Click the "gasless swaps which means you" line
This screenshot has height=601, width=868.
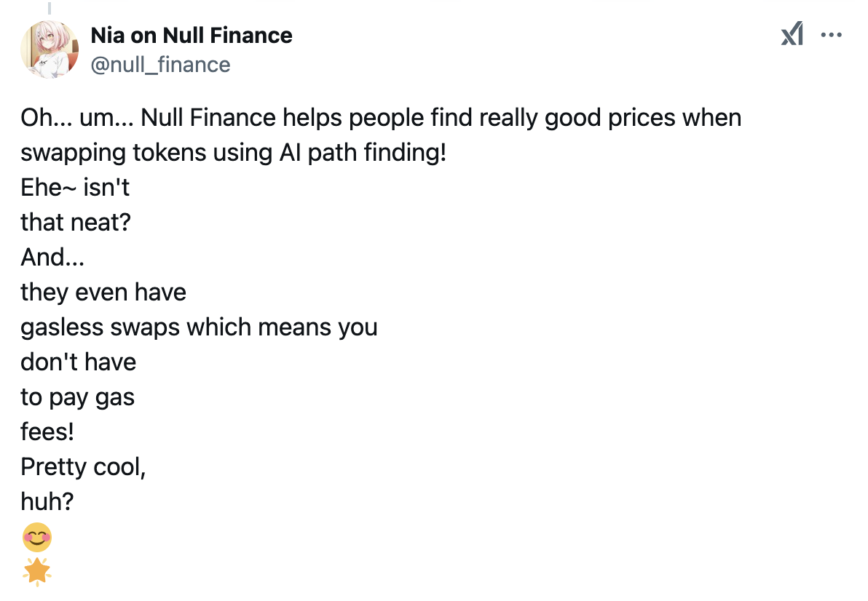tap(199, 327)
